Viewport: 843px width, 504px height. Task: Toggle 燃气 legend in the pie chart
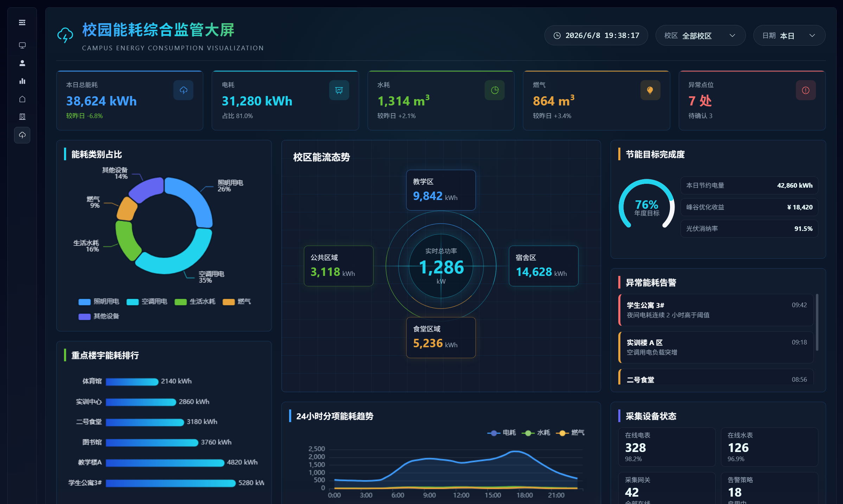(237, 302)
